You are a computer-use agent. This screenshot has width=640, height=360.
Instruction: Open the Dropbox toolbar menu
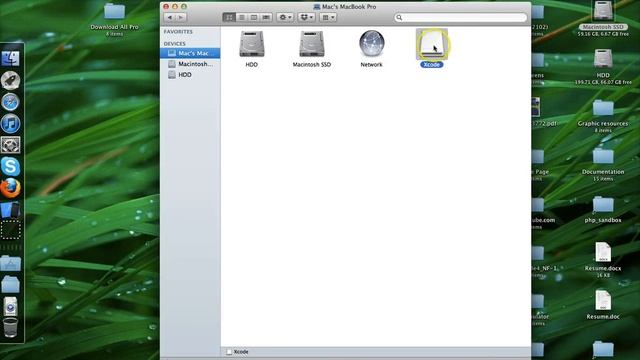pyautogui.click(x=306, y=18)
